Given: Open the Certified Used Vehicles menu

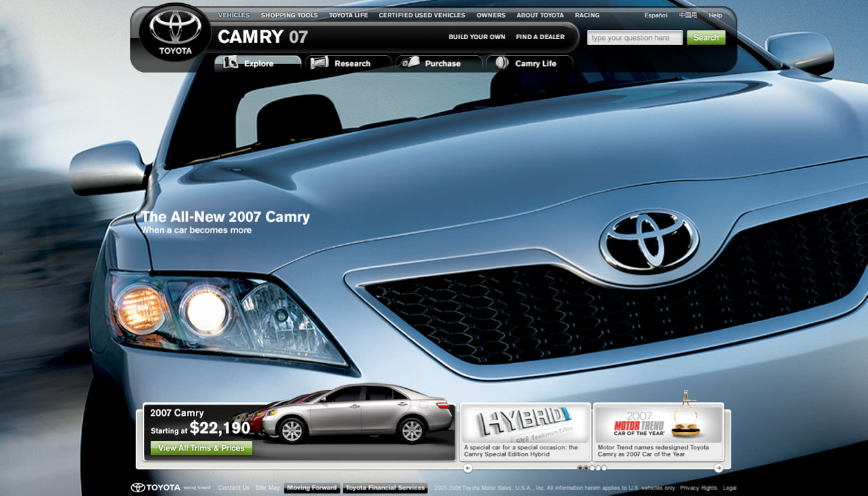Looking at the screenshot, I should point(422,15).
